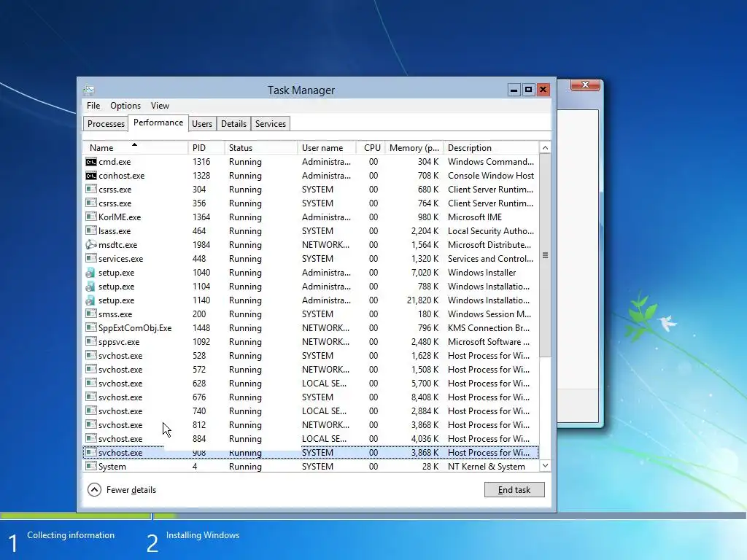
Task: Sort by the Description column header
Action: (x=491, y=147)
